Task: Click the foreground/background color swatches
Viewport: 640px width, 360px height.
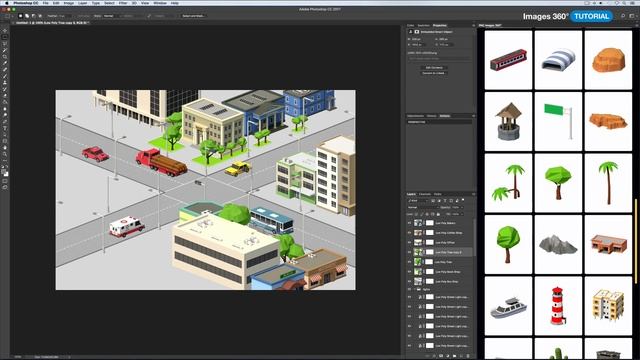Action: click(5, 173)
